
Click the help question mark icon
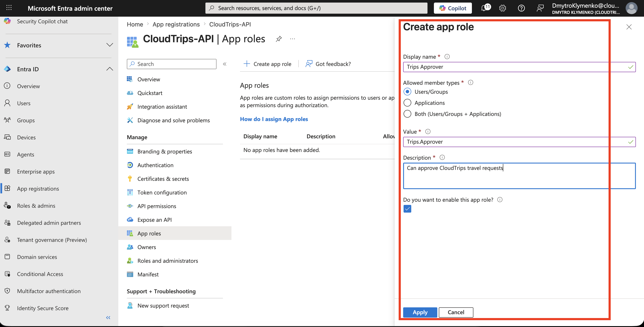coord(521,8)
